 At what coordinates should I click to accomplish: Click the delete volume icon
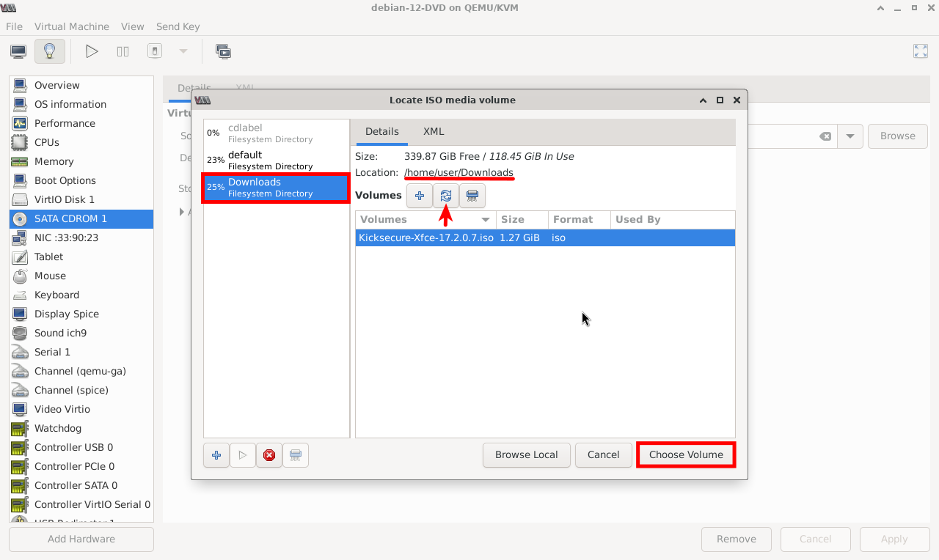click(472, 196)
